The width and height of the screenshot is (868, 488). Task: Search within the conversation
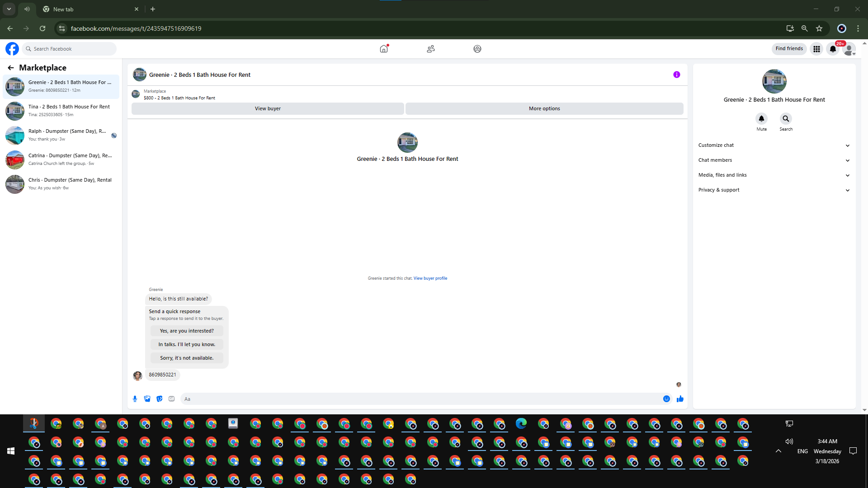786,119
